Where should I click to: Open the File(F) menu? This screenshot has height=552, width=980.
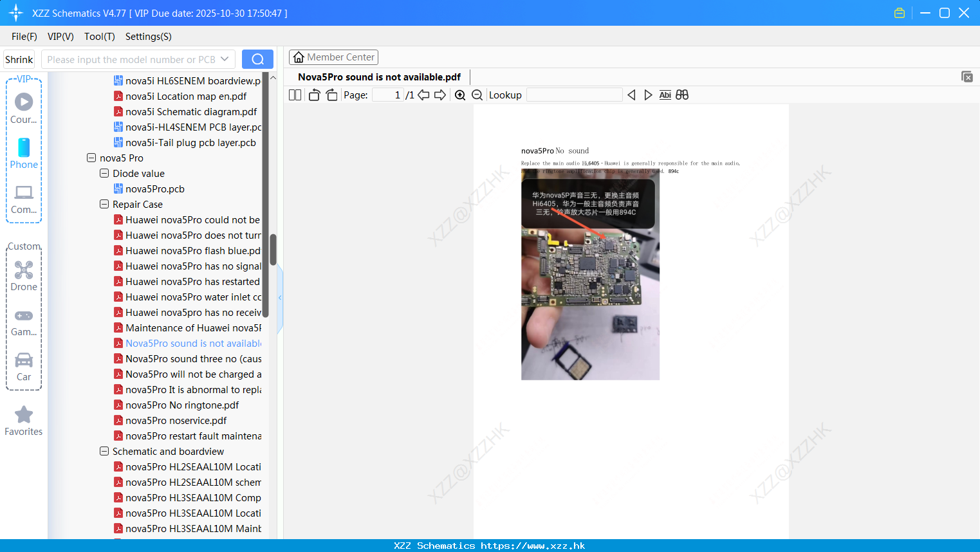(24, 37)
